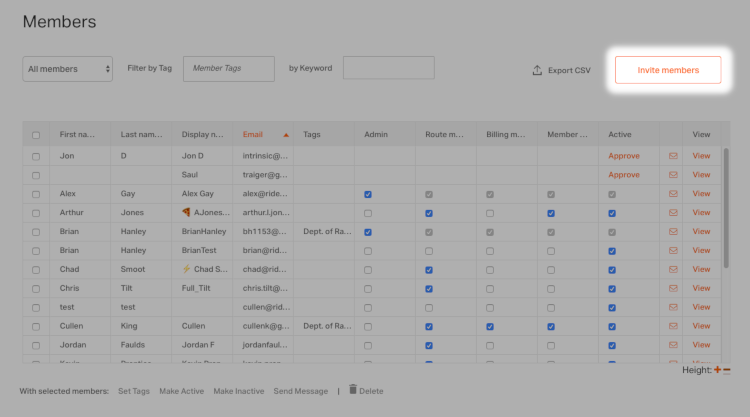Open the All members dropdown

pos(67,69)
